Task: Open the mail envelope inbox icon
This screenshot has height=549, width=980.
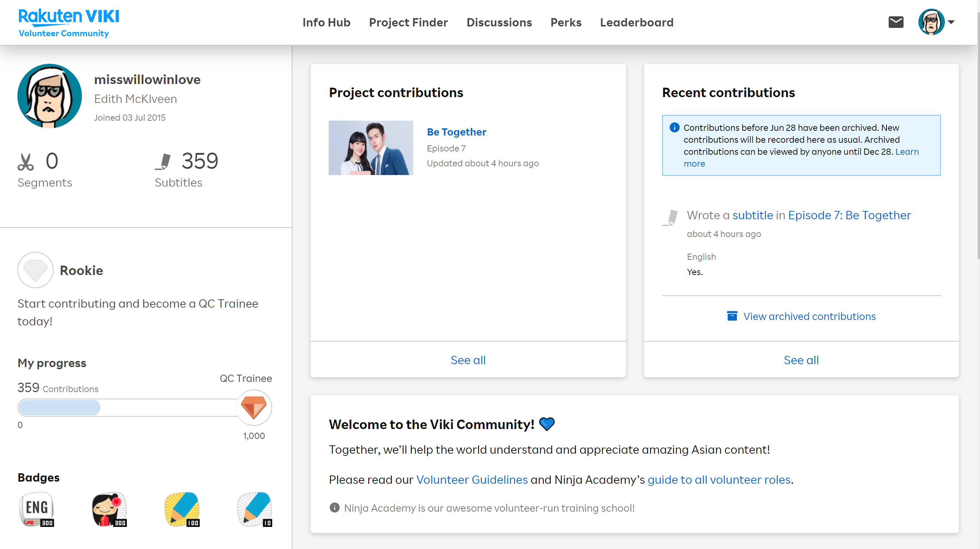Action: point(896,22)
